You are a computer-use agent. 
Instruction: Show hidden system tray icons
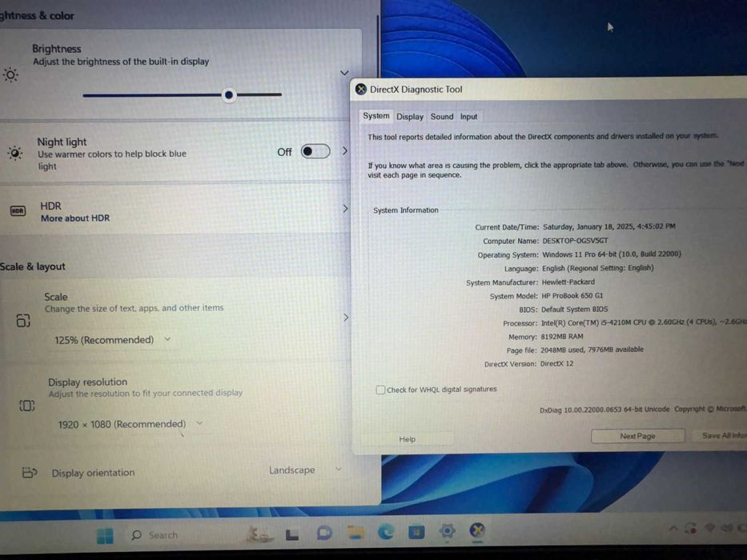673,528
